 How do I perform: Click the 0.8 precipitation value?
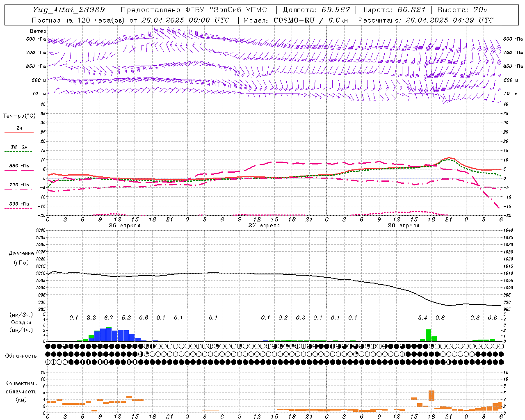(440, 318)
